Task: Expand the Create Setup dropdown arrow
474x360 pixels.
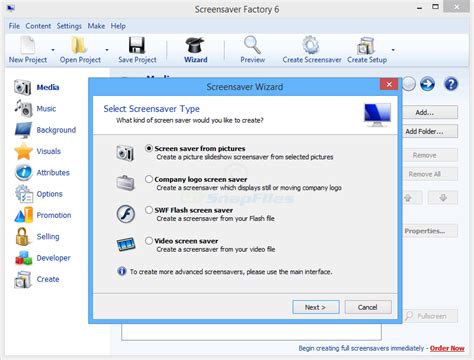Action: pyautogui.click(x=393, y=50)
